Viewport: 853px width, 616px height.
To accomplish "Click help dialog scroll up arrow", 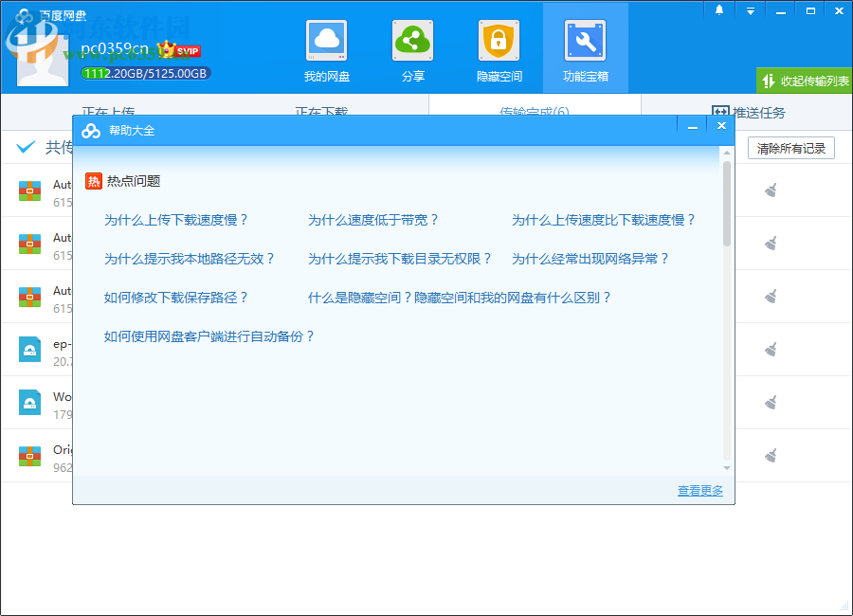I will [x=727, y=153].
